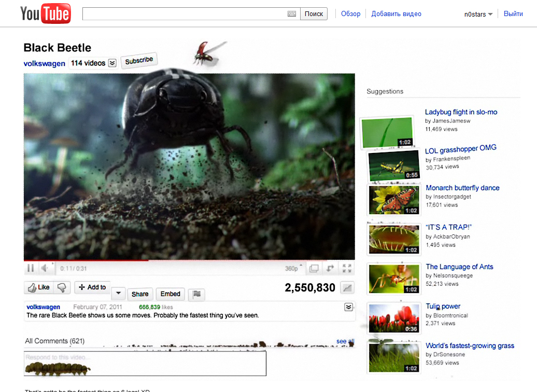Click the 2,550,830 view count

[x=309, y=287]
